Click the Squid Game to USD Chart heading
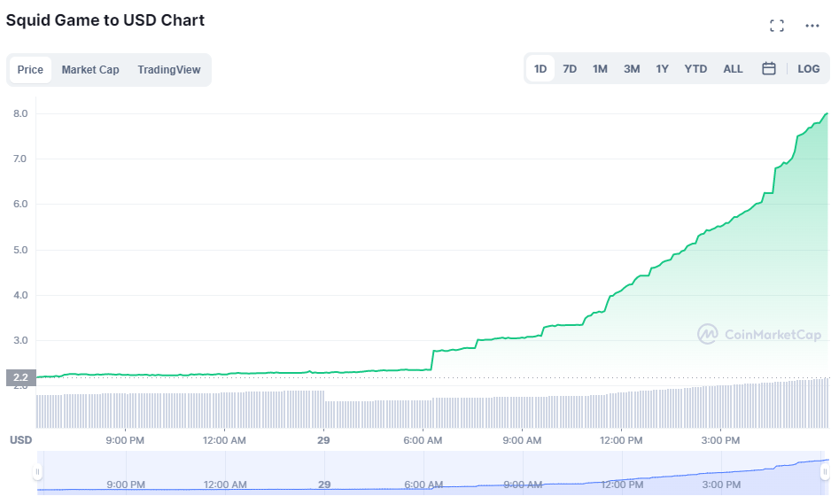The width and height of the screenshot is (831, 504). (x=105, y=20)
